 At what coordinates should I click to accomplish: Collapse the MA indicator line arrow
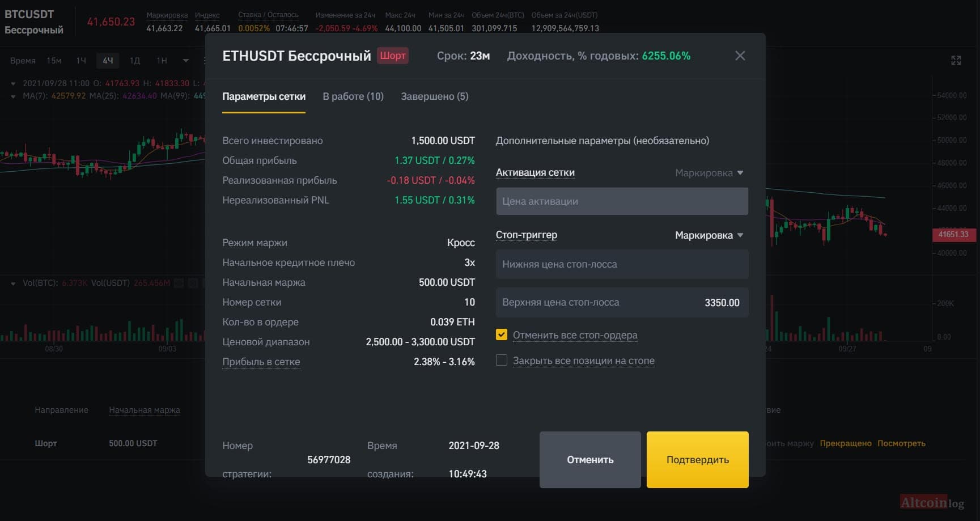click(13, 96)
